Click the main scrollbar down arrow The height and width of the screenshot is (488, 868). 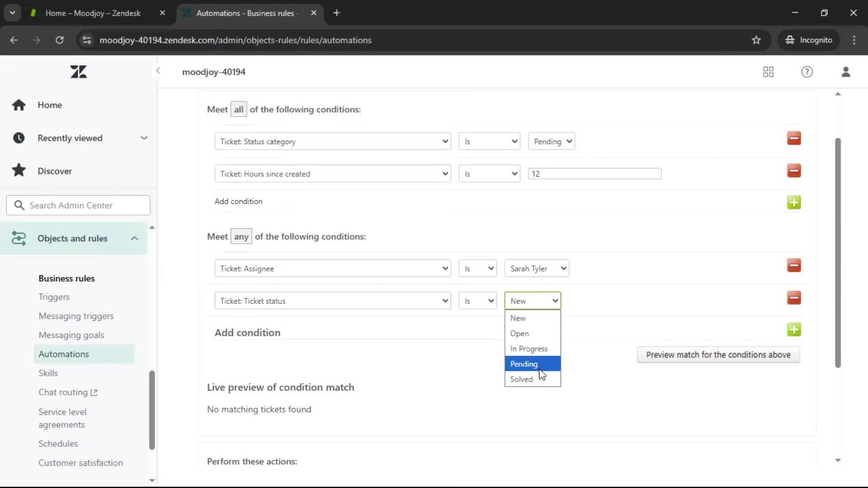838,460
